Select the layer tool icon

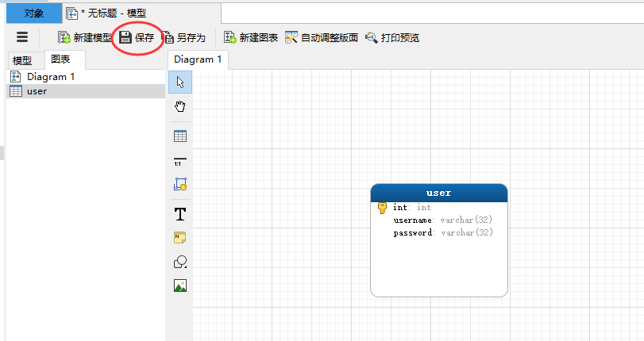tap(180, 184)
